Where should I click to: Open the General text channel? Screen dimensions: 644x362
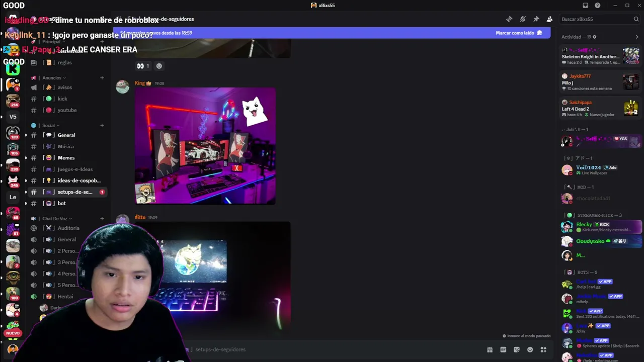(x=67, y=135)
